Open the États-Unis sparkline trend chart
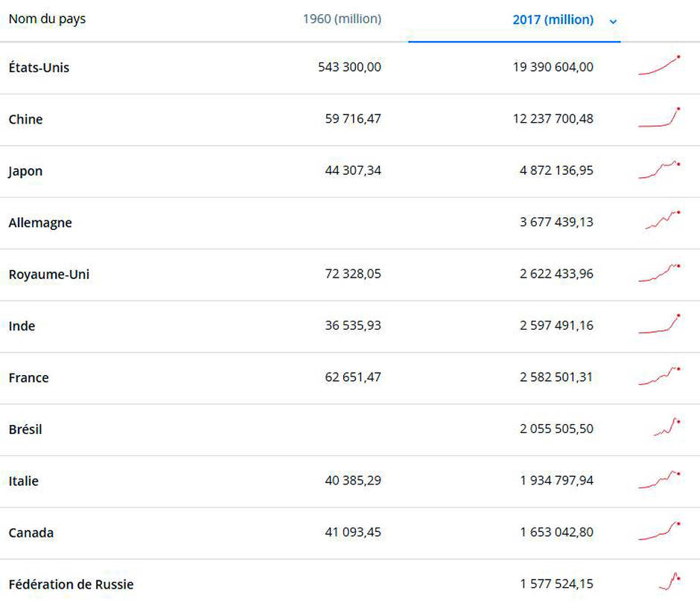Viewport: 700px width, 605px height. [659, 66]
